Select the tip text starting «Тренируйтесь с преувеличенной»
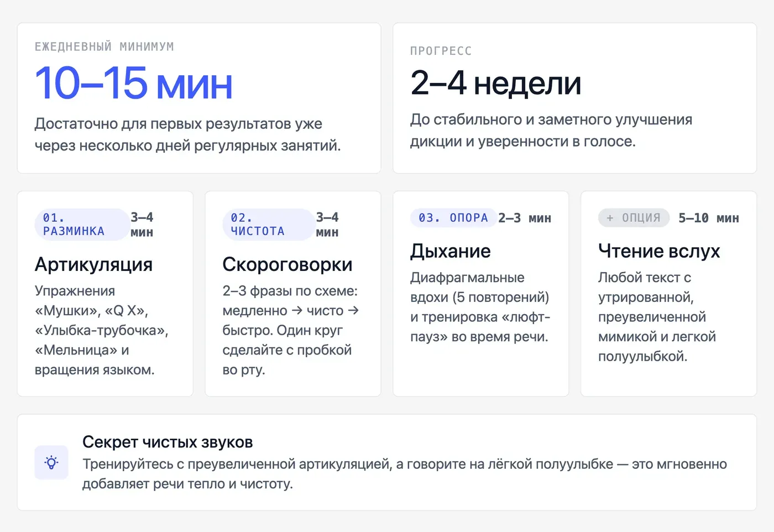774x532 pixels. (x=405, y=474)
